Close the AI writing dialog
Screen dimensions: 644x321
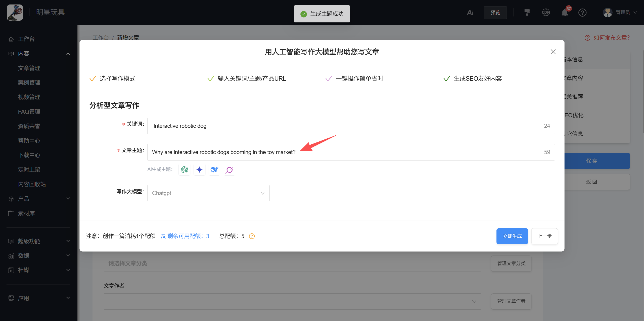pos(553,52)
